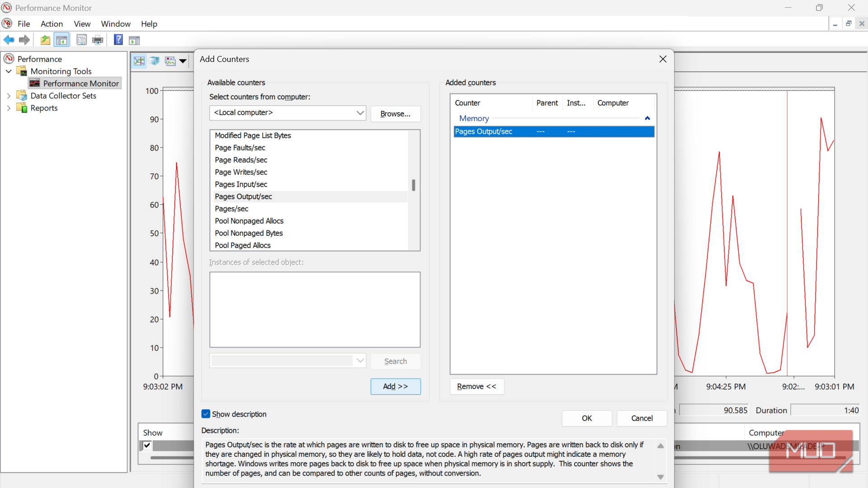The width and height of the screenshot is (868, 488).
Task: Open the Help menu
Action: (149, 24)
